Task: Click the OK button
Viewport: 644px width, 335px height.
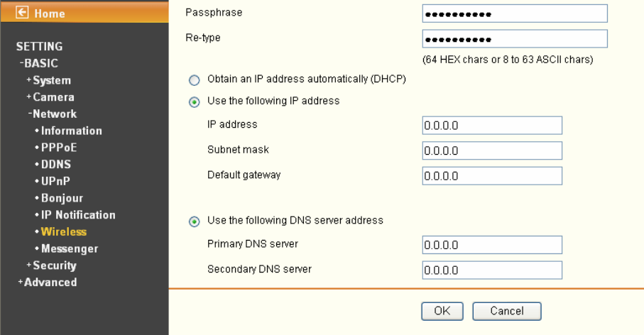Action: coord(442,311)
